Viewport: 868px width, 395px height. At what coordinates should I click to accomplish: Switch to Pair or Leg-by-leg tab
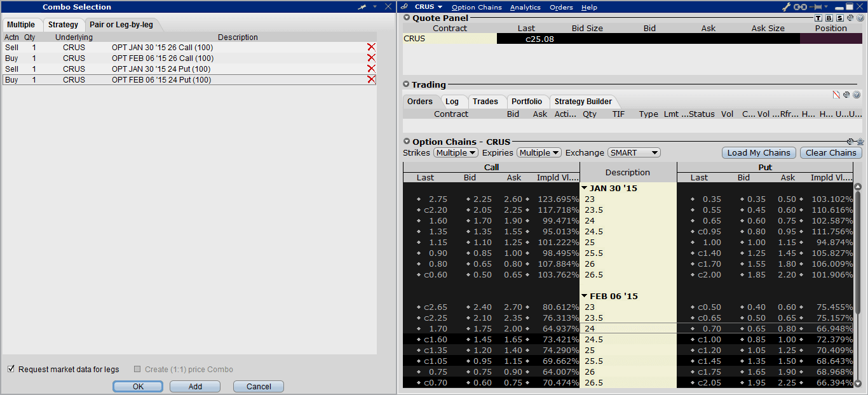pyautogui.click(x=121, y=25)
